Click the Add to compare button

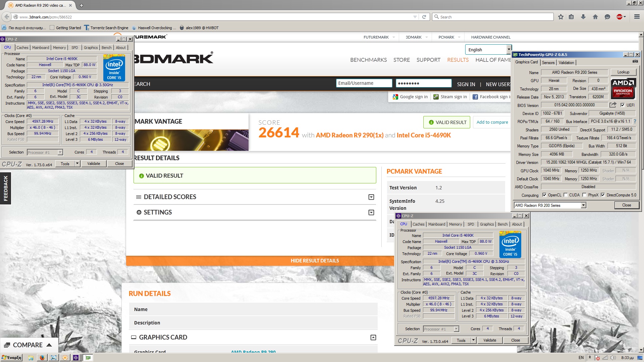click(492, 122)
